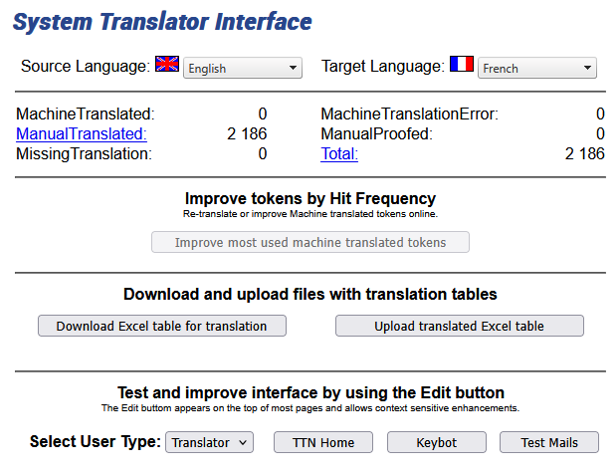This screenshot has width=616, height=464.
Task: Click Download Excel table for translation
Action: click(162, 326)
